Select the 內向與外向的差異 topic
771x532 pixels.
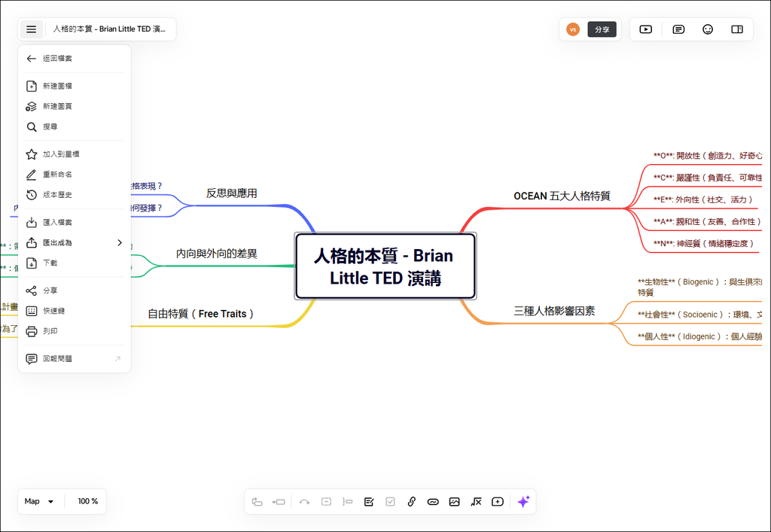coord(216,254)
